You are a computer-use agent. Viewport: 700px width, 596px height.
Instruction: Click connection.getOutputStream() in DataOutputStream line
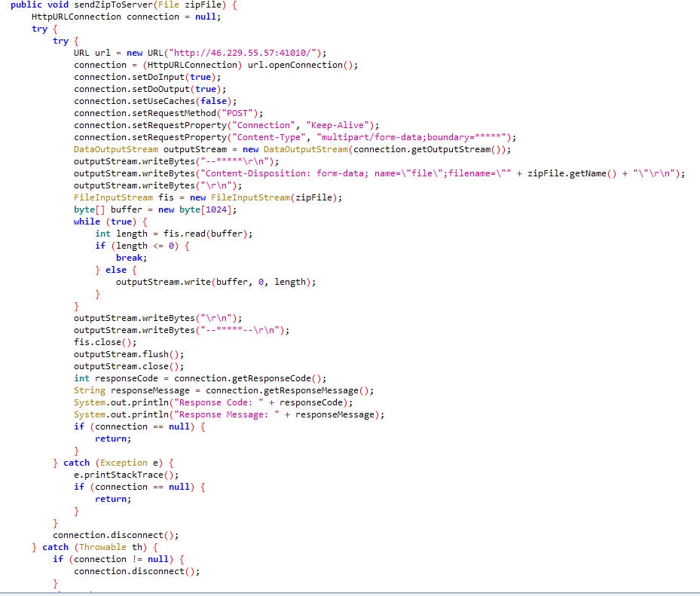pos(426,149)
